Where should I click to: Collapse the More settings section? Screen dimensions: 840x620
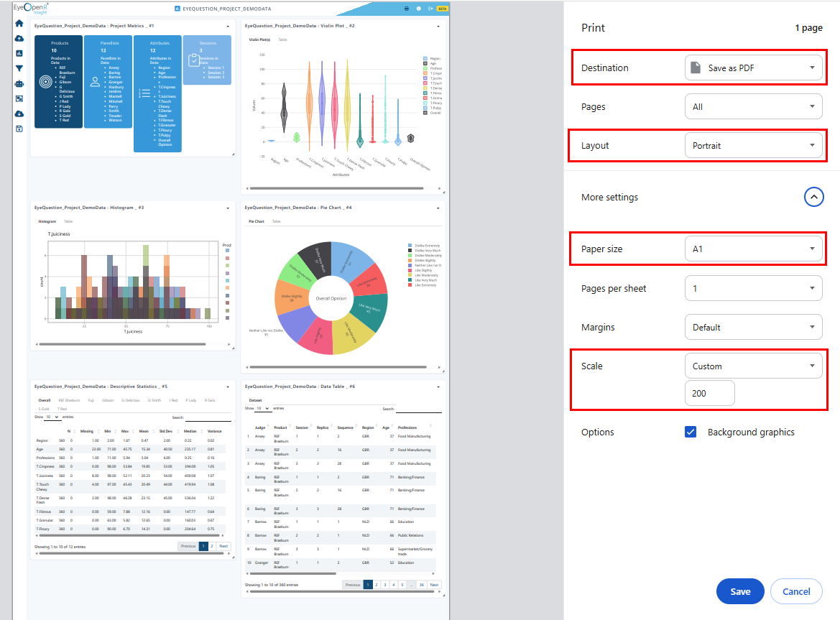coord(813,197)
